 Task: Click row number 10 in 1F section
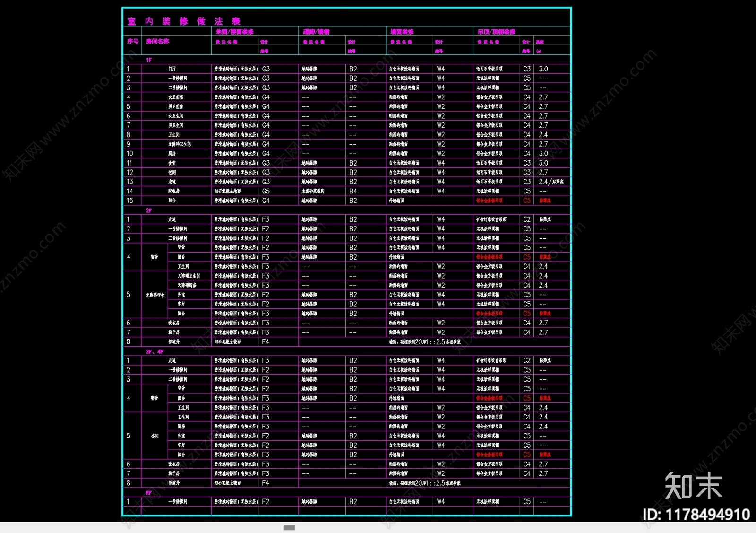click(130, 154)
